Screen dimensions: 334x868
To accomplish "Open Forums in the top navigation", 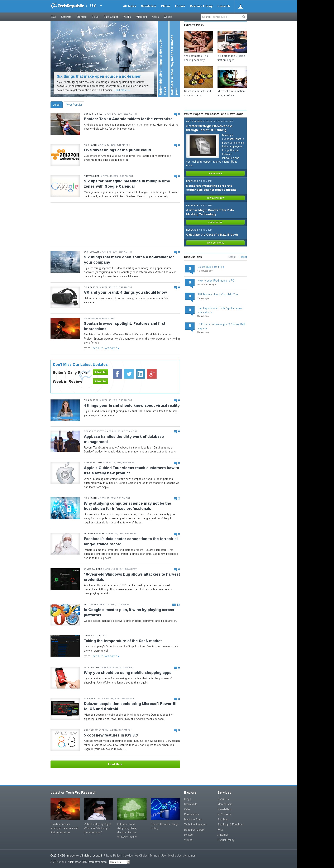I will click(180, 6).
